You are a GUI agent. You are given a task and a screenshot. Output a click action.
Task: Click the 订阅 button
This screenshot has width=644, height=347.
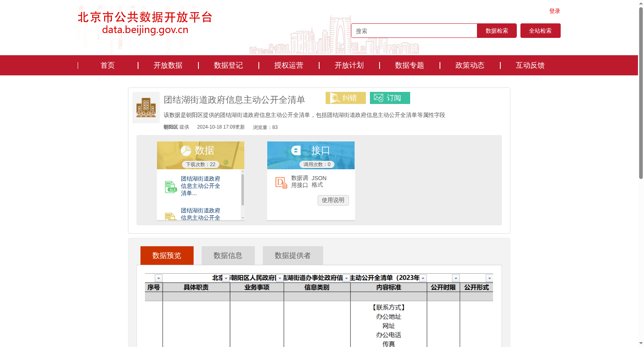pyautogui.click(x=390, y=98)
